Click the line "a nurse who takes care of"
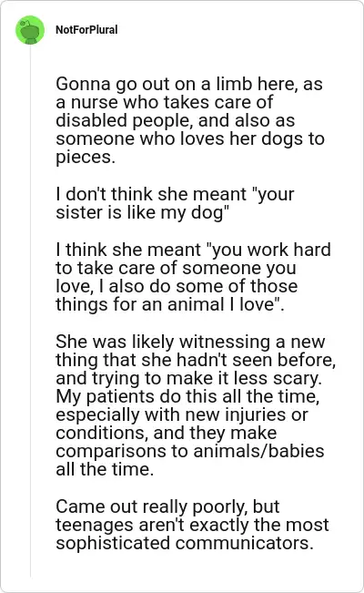Image resolution: width=364 pixels, height=593 pixels. pos(165,102)
